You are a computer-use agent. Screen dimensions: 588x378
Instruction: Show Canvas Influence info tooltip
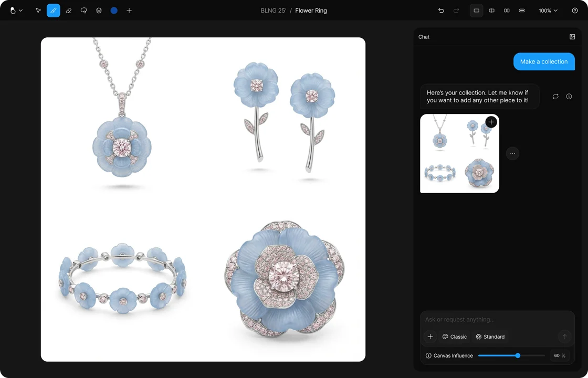pos(428,355)
